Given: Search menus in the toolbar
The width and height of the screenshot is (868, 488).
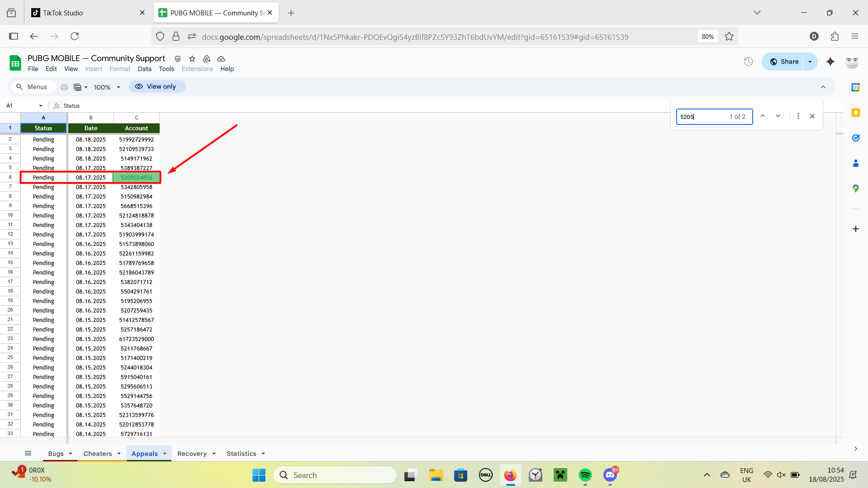Looking at the screenshot, I should (x=33, y=87).
